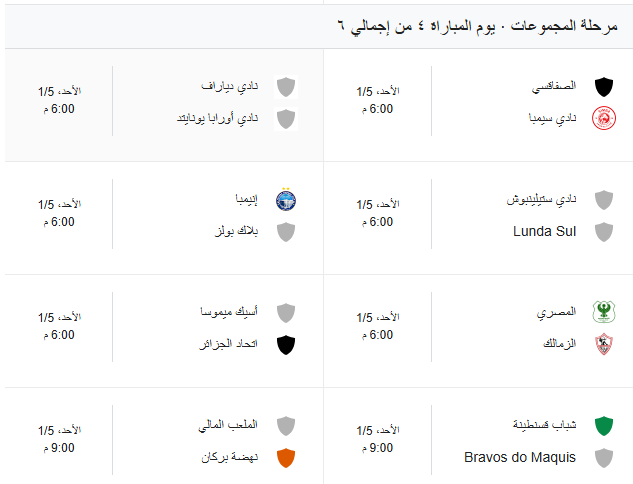The image size is (633, 484).
Task: Click the green شباب قسنطينة shield icon
Action: point(603,425)
